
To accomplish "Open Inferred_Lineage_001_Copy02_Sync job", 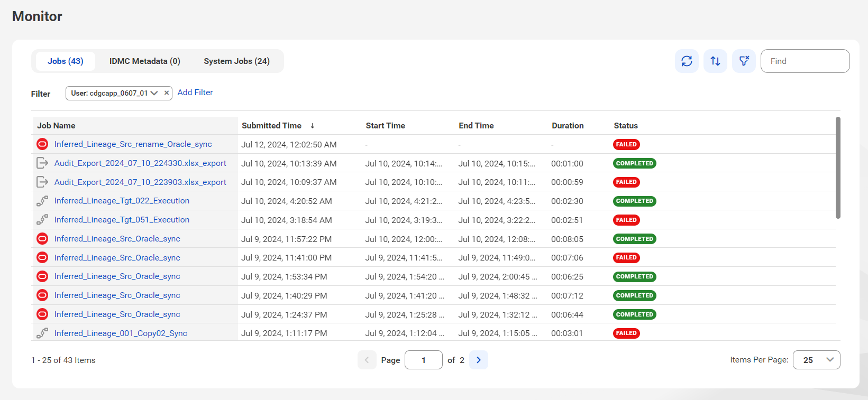I will [121, 333].
